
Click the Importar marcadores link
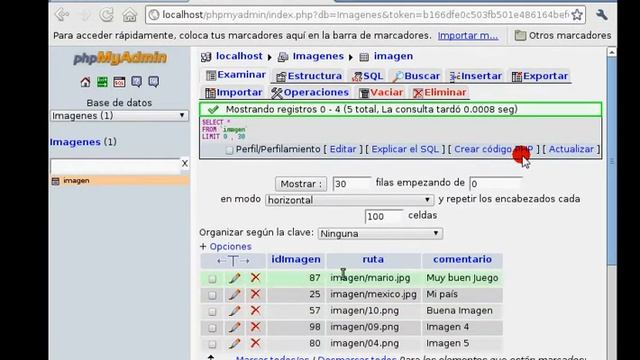click(x=468, y=36)
